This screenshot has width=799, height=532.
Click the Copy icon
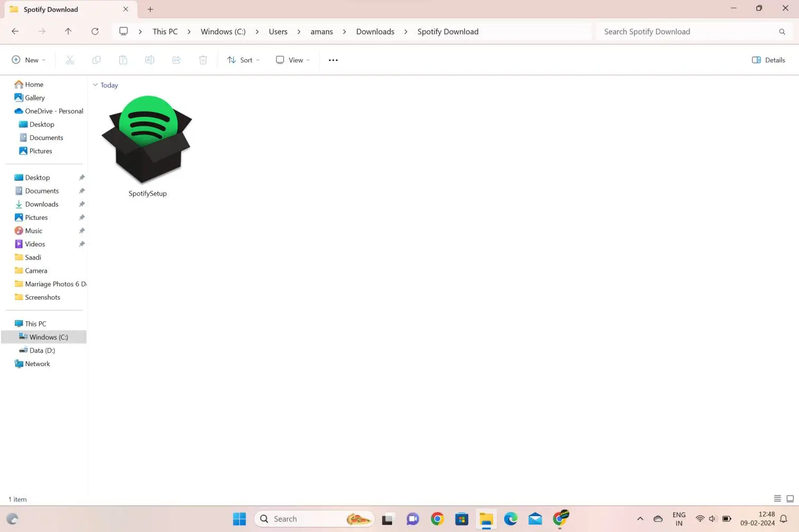96,60
